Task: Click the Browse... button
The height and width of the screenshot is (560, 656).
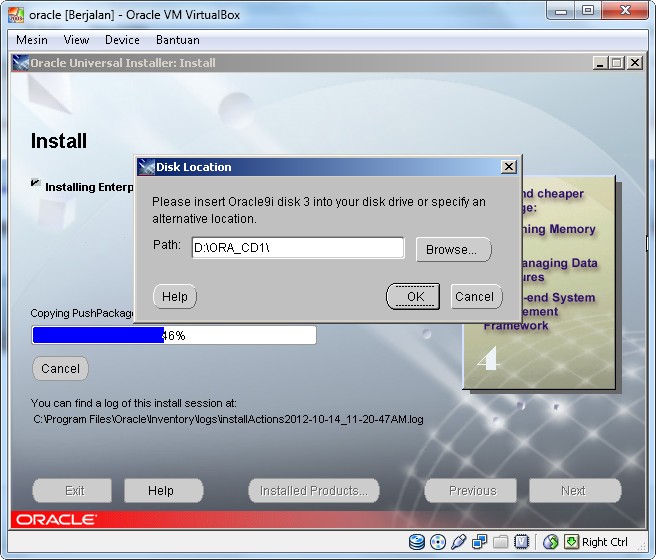Action: 453,250
